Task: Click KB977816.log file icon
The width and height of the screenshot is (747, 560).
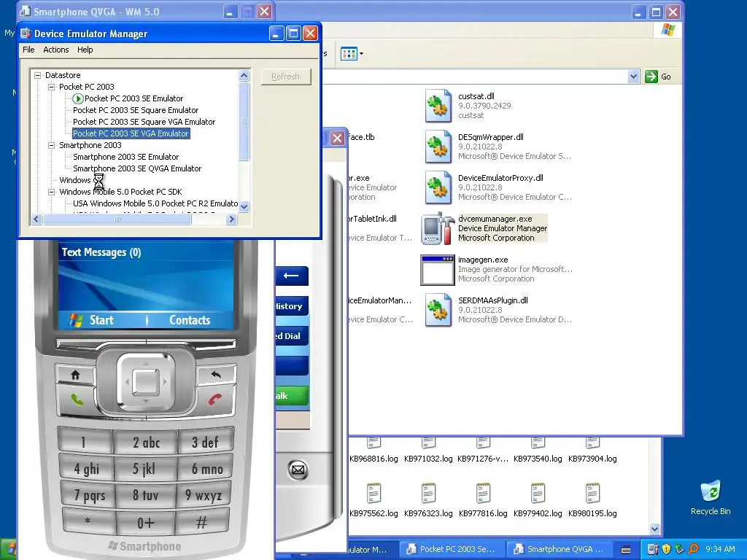Action: click(x=483, y=494)
